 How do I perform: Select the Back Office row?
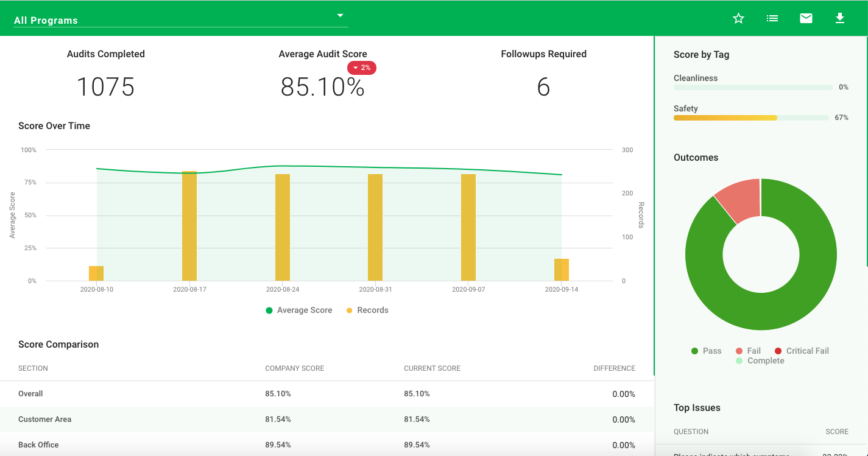[327, 445]
